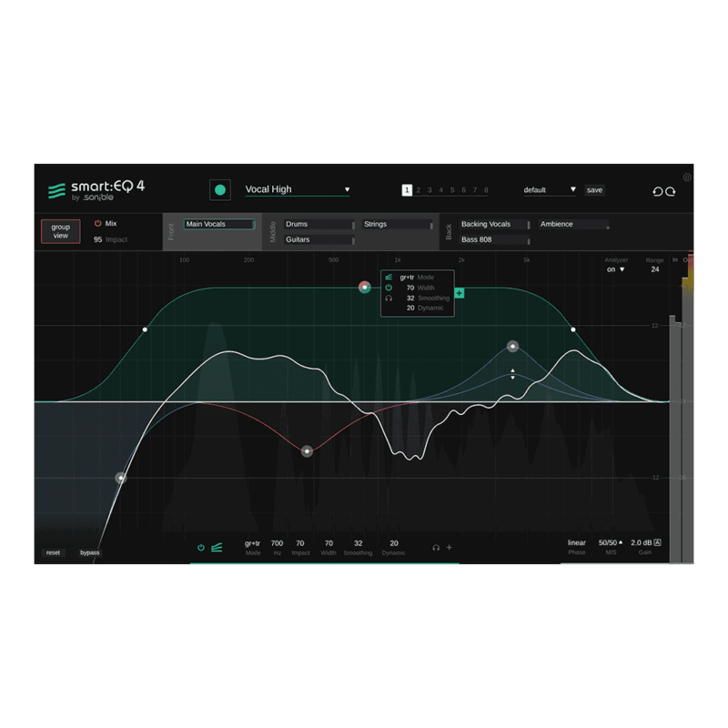Undo the last change
728x728 pixels.
pyautogui.click(x=657, y=191)
